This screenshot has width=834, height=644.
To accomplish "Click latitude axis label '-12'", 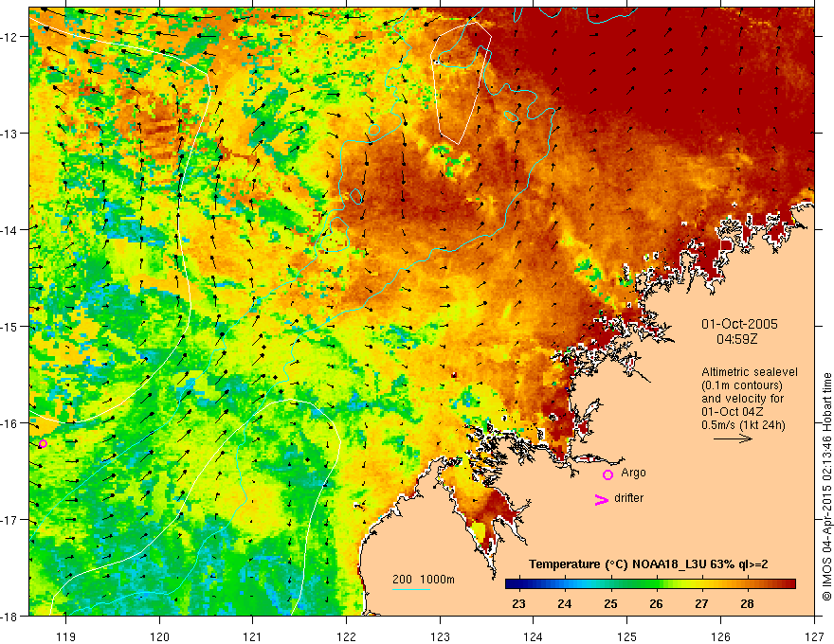I will [9, 37].
